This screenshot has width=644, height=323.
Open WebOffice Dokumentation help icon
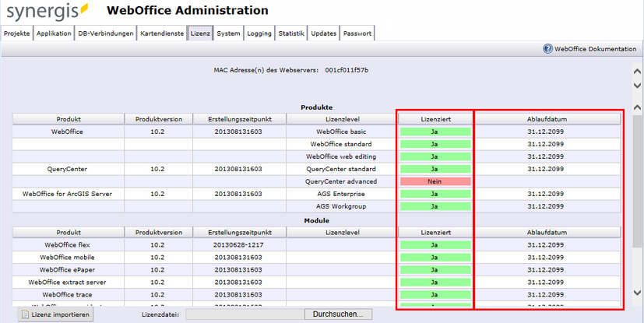coord(547,49)
